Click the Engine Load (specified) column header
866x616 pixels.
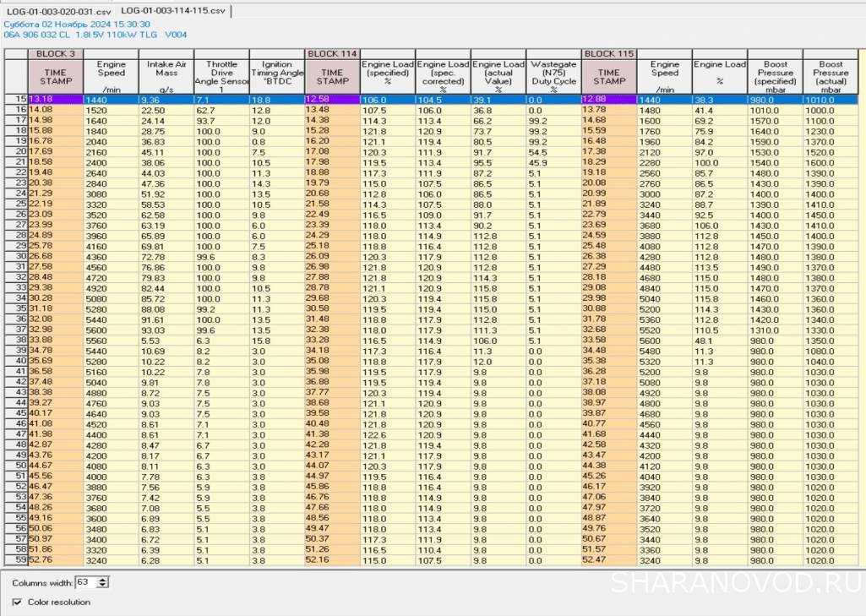(387, 76)
